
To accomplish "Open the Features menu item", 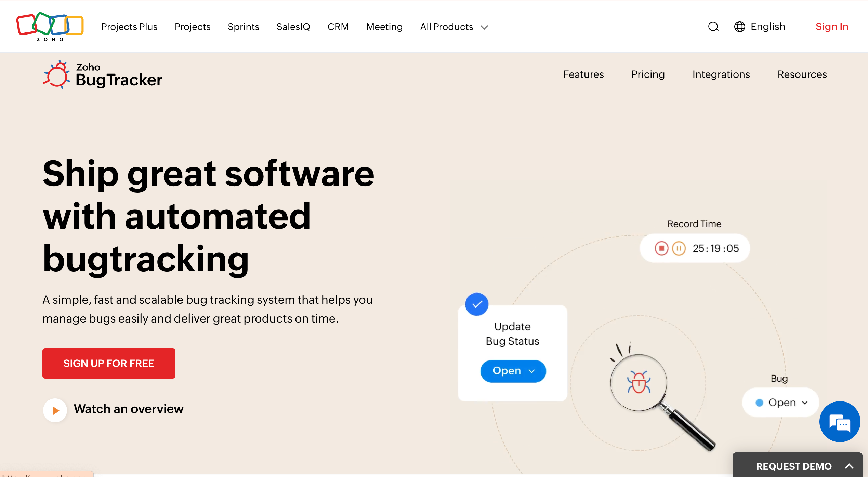I will tap(583, 74).
